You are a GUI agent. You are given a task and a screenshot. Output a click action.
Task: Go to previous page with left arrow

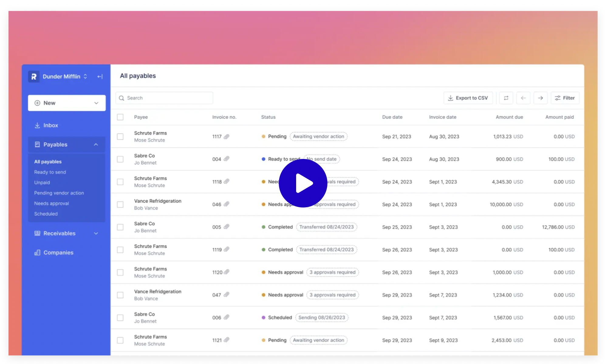523,98
